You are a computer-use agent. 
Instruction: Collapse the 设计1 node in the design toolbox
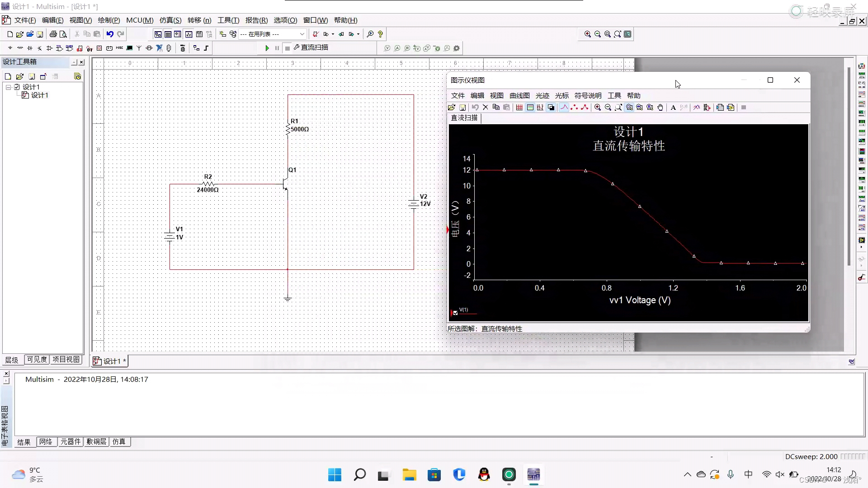coord(8,87)
